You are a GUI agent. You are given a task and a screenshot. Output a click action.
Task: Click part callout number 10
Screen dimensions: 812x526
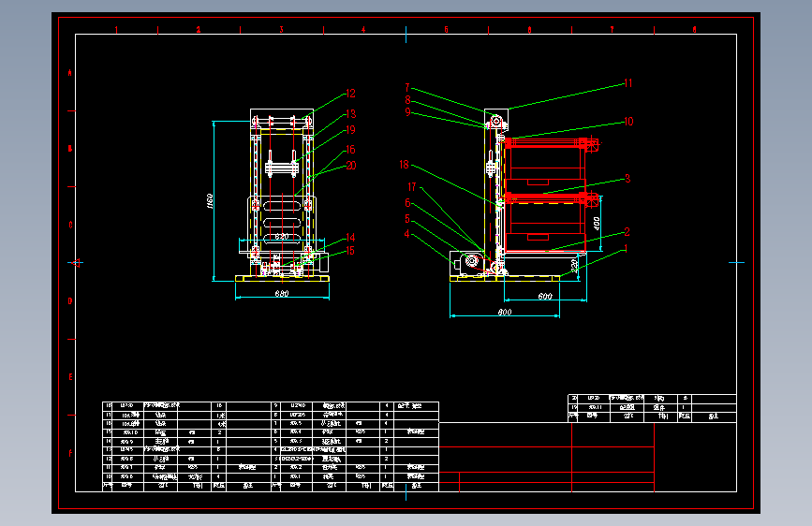(x=628, y=122)
